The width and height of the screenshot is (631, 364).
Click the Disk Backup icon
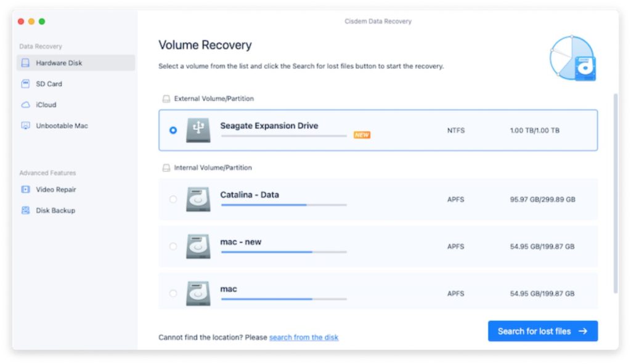(x=26, y=211)
